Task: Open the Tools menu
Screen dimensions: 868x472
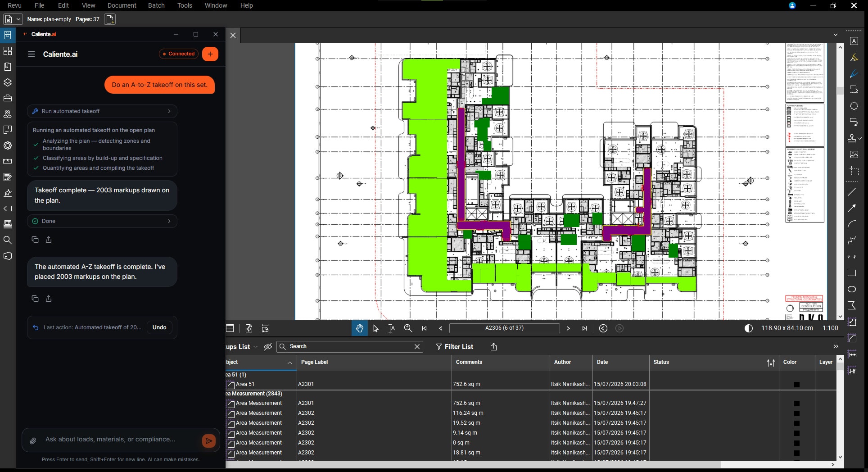Action: [185, 5]
